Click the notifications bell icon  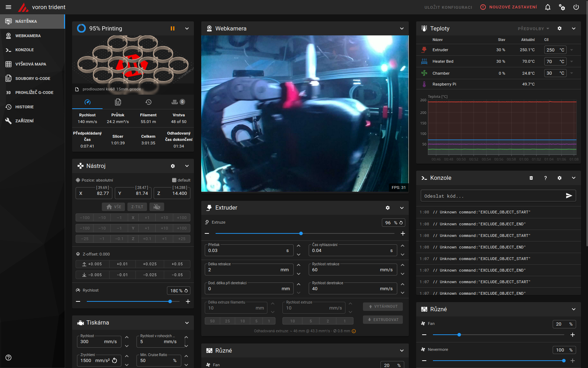[548, 7]
